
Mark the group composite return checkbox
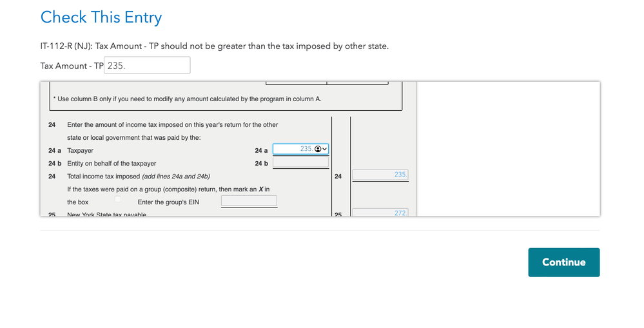click(x=117, y=199)
